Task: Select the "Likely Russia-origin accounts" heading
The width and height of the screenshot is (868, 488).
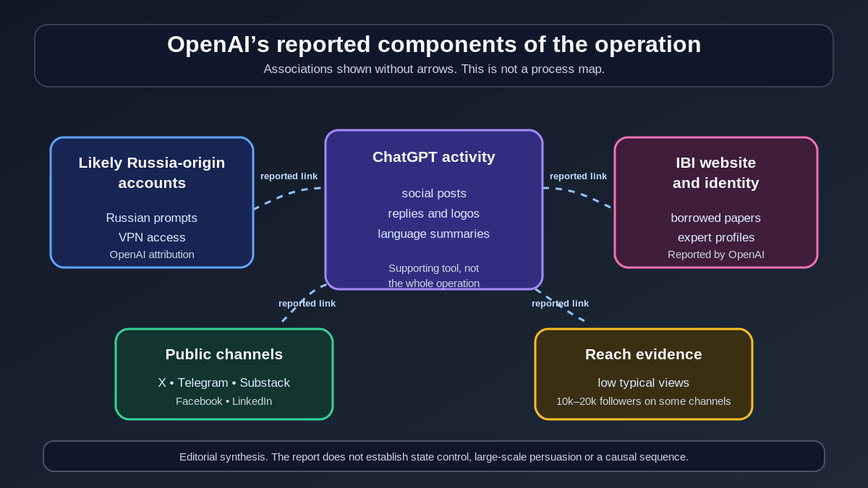Action: tap(152, 173)
